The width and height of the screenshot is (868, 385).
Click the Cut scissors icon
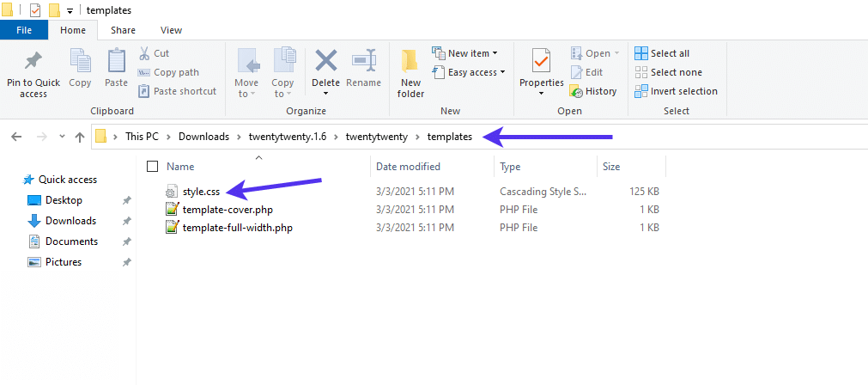pyautogui.click(x=144, y=53)
